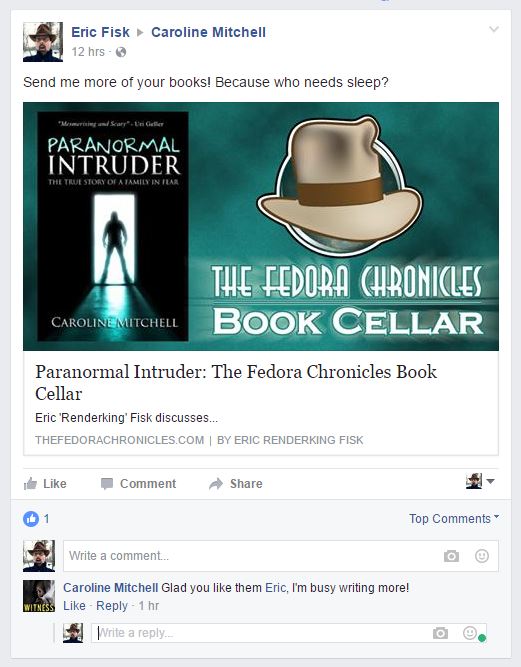Open post options chevron at top right
Image resolution: width=521 pixels, height=667 pixels.
tap(494, 29)
